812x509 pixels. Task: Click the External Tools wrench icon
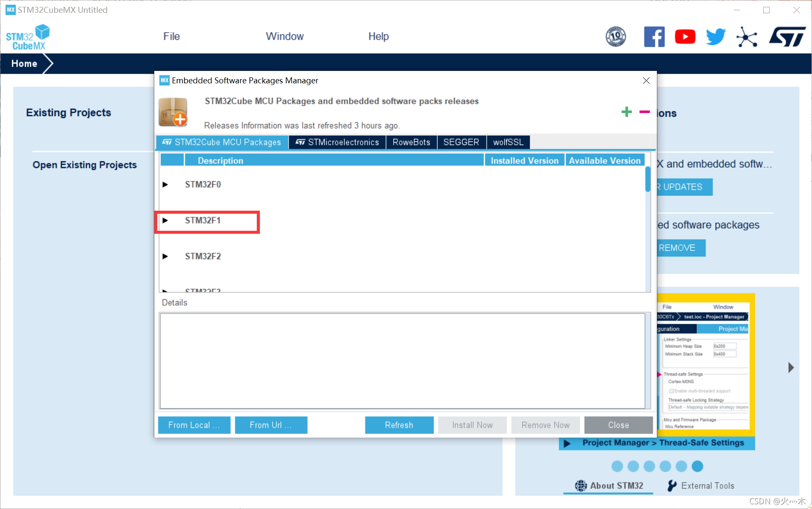[672, 485]
